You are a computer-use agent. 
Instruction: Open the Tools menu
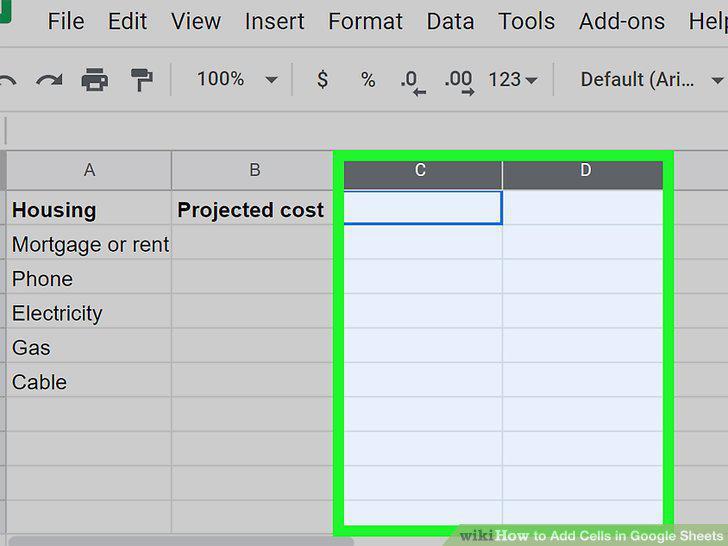[526, 21]
